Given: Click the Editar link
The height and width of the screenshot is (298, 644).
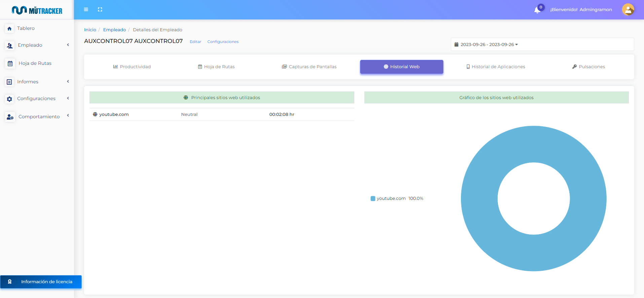Looking at the screenshot, I should 195,42.
